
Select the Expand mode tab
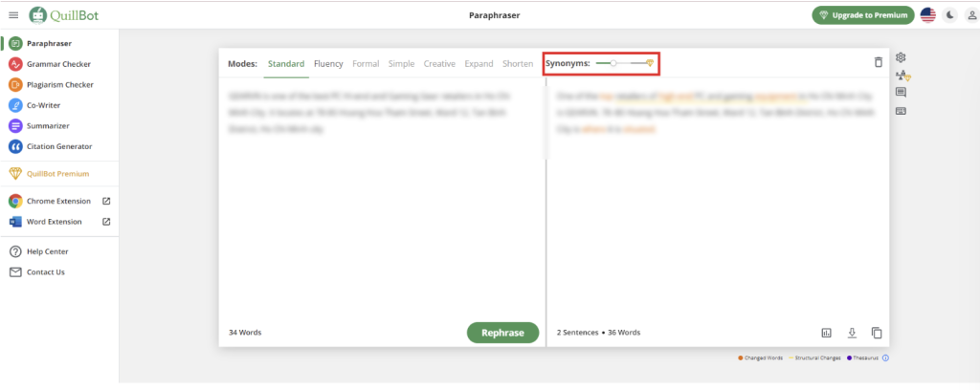[479, 64]
